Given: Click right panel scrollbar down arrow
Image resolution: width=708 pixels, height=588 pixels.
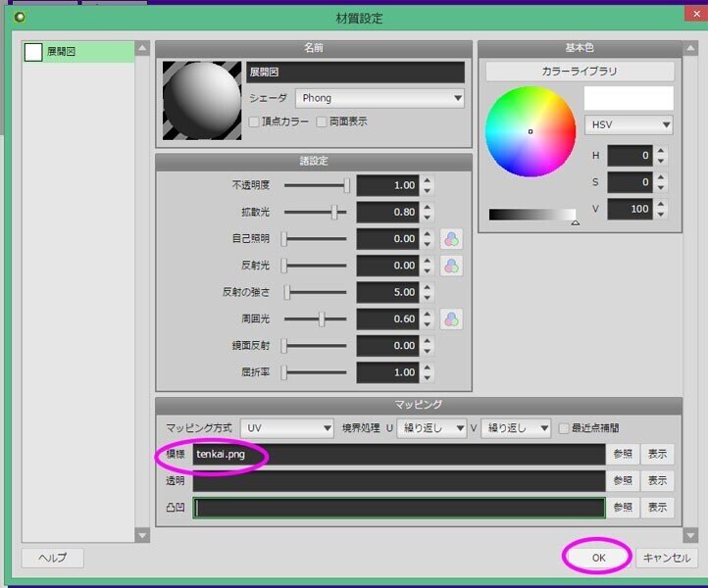Looking at the screenshot, I should [690, 536].
